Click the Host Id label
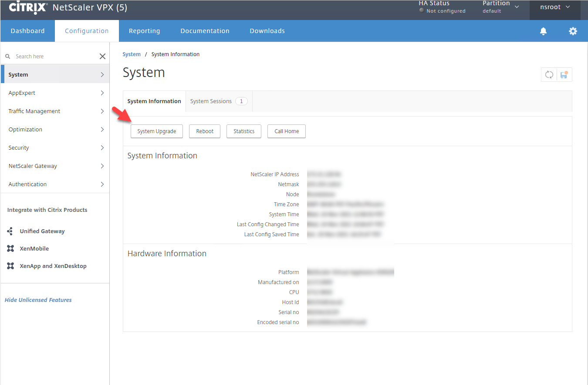 tap(291, 302)
